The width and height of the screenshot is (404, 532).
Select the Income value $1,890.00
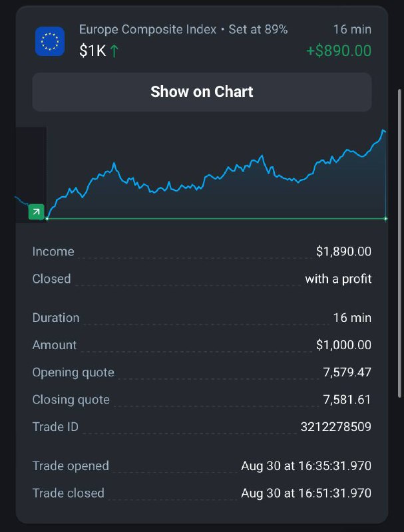click(343, 251)
